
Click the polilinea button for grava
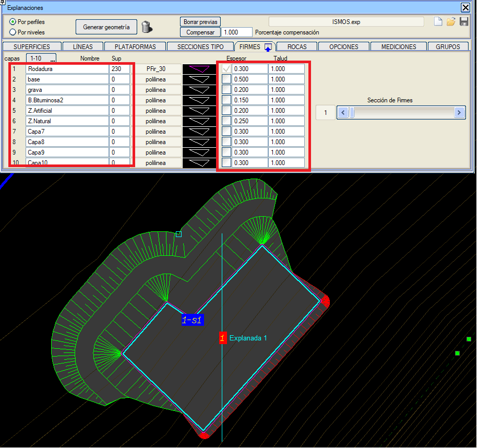(x=156, y=90)
